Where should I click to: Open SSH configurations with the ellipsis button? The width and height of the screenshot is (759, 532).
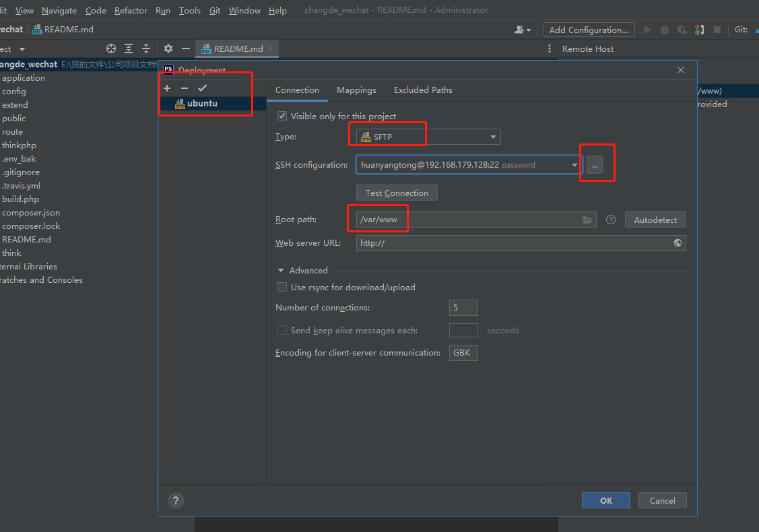tap(595, 165)
